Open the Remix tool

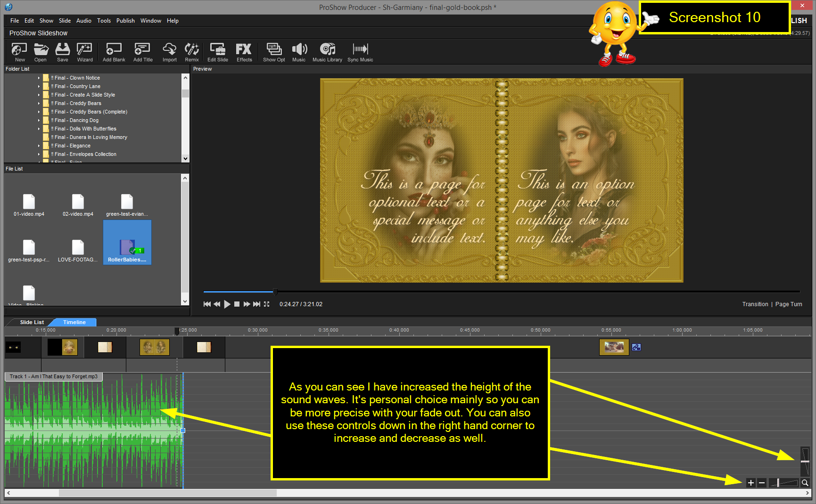pos(192,52)
